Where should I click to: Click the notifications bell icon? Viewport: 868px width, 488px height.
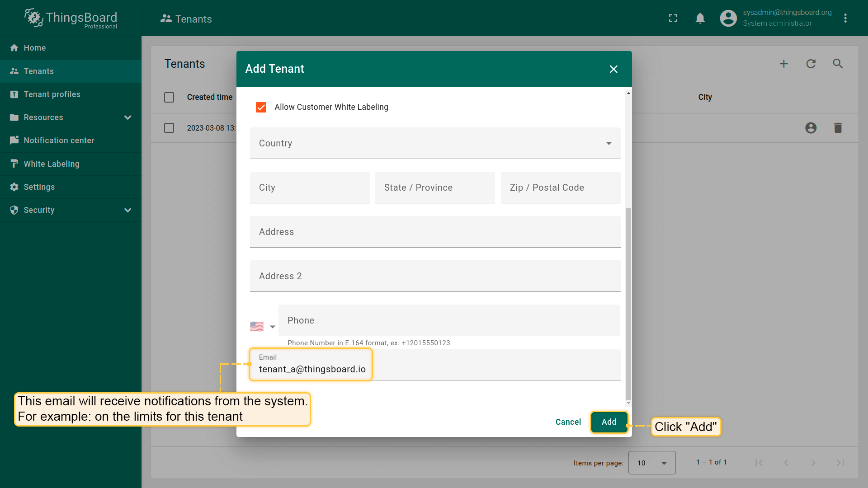tap(700, 18)
